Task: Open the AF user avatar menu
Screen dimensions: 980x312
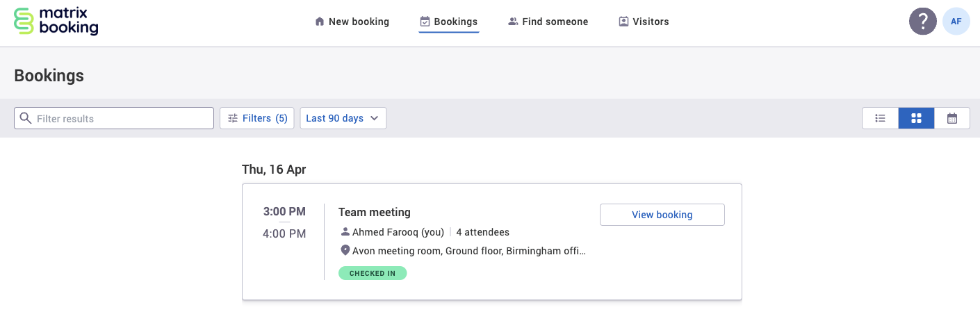Action: (x=956, y=21)
